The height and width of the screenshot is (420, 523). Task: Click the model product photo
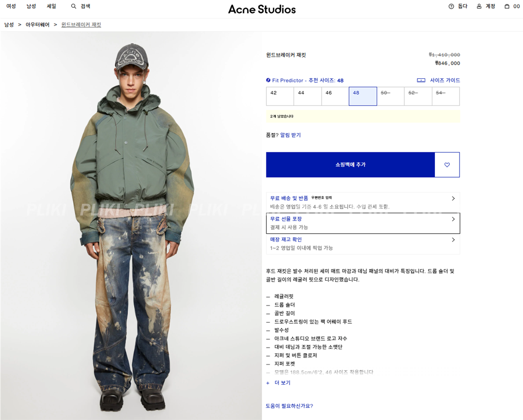click(131, 225)
